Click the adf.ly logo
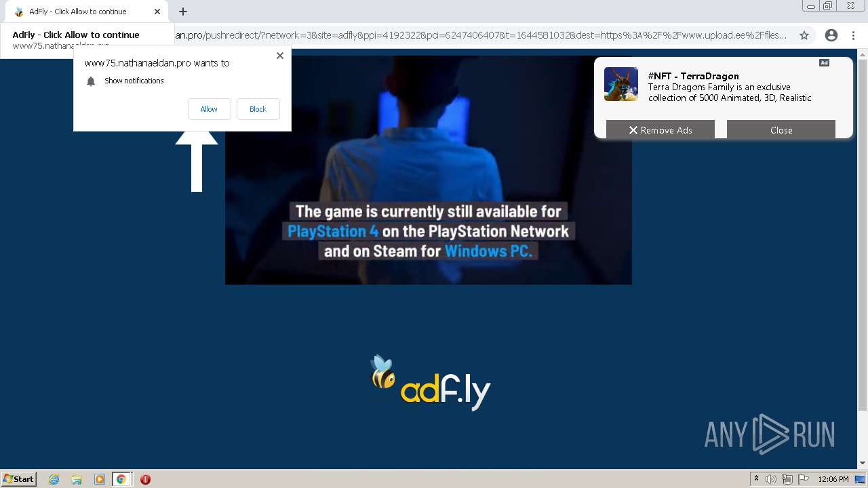This screenshot has width=868, height=488. 430,383
